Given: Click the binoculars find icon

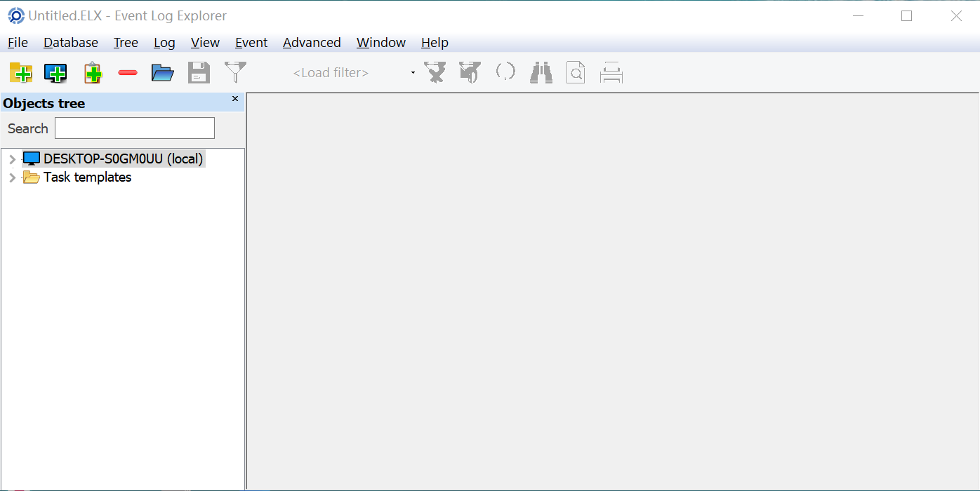Looking at the screenshot, I should (x=541, y=73).
